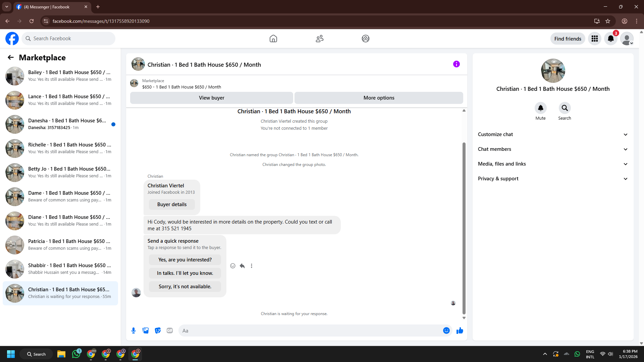Screen dimensions: 644x362
Task: Open the sticker picker icon
Action: (158, 330)
